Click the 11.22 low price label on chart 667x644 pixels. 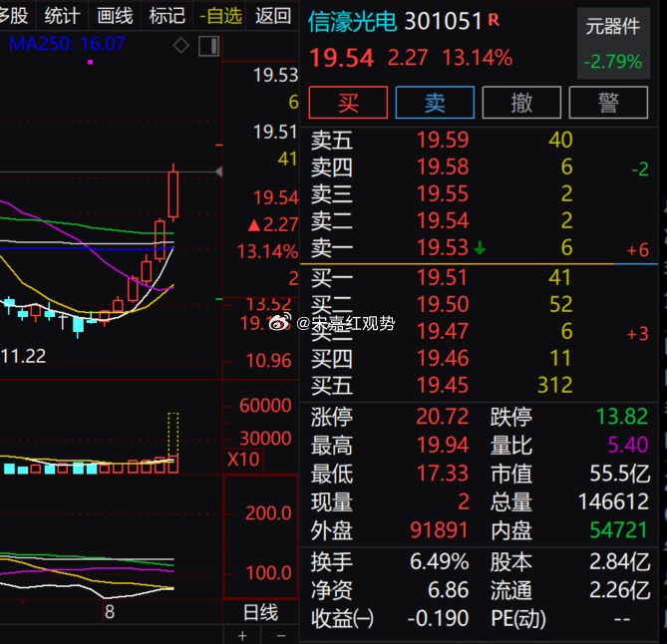(23, 357)
